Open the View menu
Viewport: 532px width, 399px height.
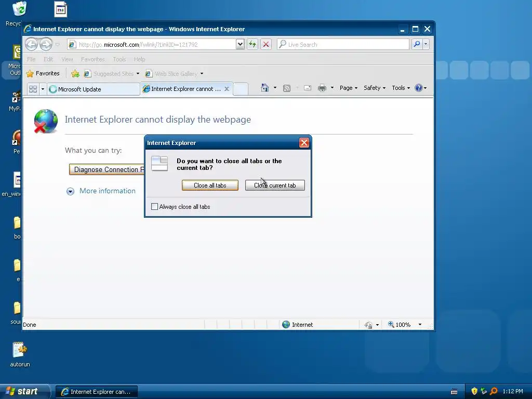pyautogui.click(x=67, y=59)
